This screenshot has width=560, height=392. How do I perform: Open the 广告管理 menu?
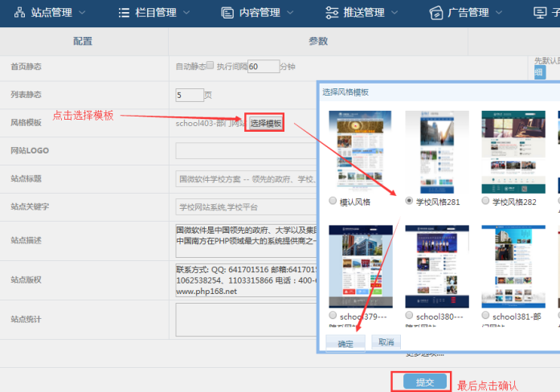point(499,13)
